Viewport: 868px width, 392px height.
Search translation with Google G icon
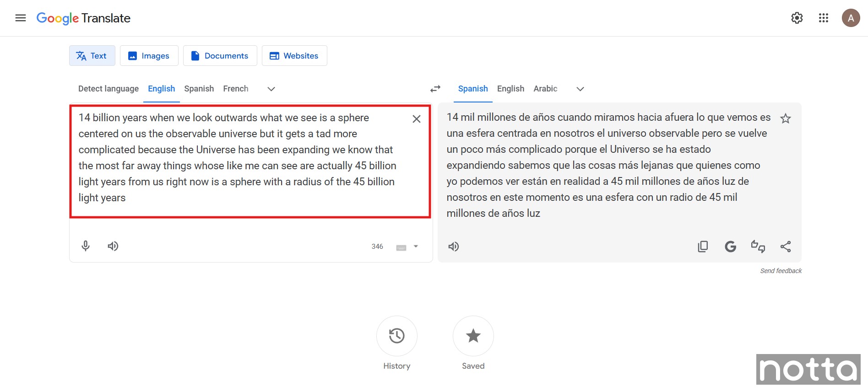(730, 247)
